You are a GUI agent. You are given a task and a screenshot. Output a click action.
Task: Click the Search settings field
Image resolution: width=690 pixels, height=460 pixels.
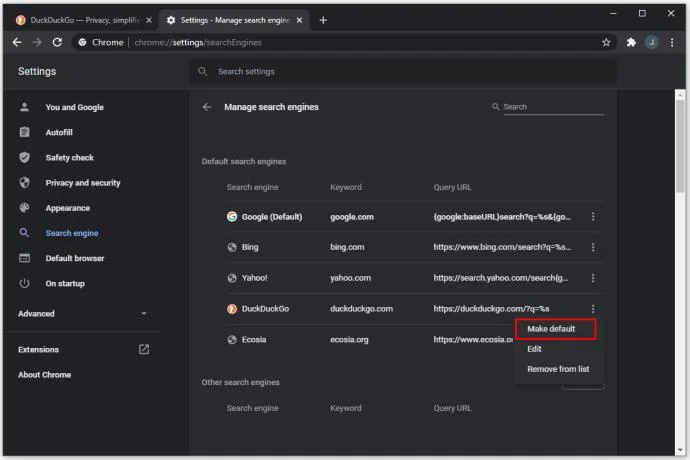click(x=403, y=71)
